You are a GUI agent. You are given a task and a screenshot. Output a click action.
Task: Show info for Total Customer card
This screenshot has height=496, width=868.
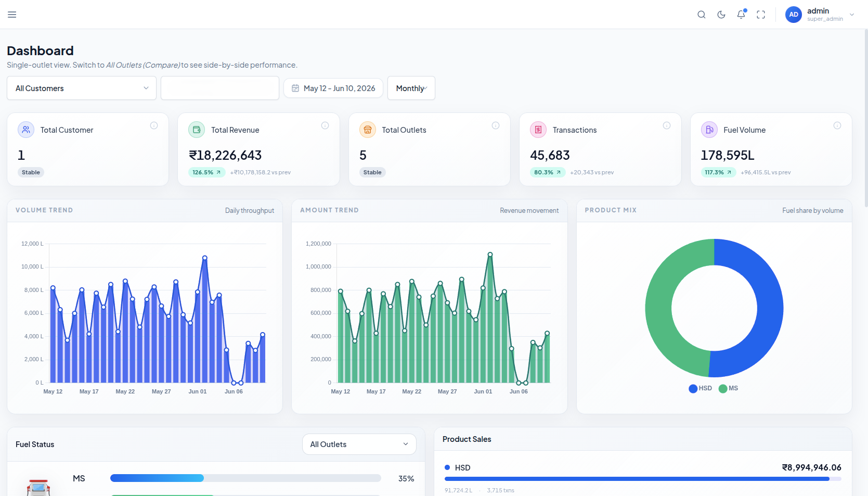[154, 125]
